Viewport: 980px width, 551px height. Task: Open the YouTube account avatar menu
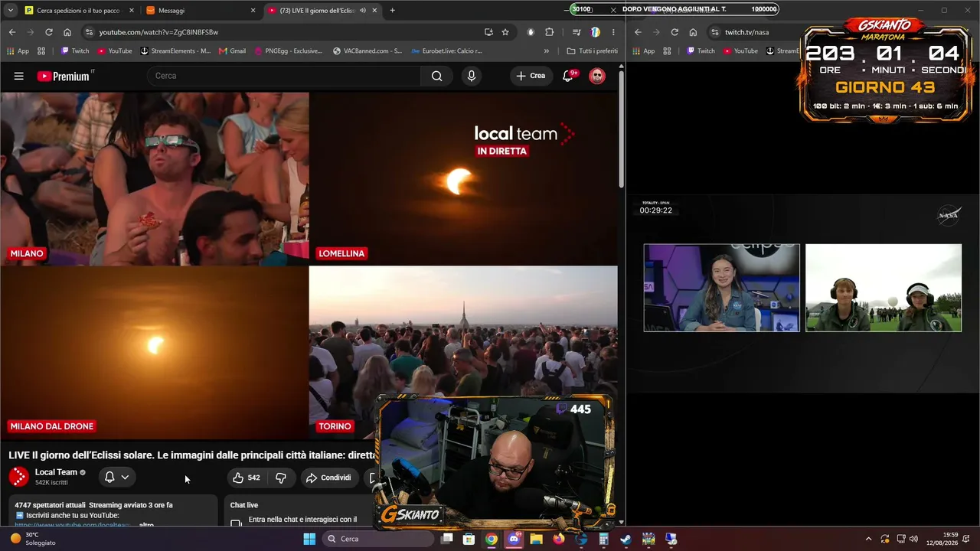coord(597,76)
